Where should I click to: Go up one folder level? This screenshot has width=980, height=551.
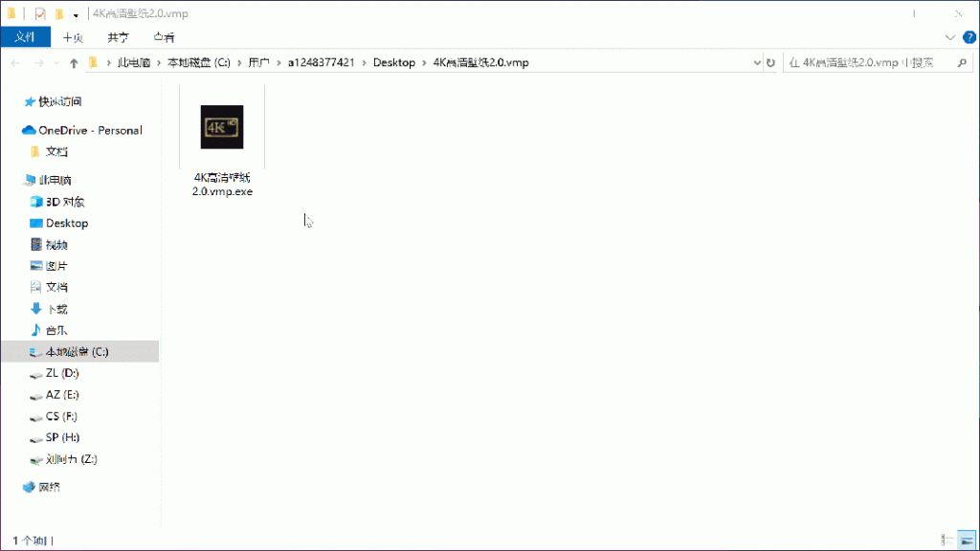pos(74,62)
